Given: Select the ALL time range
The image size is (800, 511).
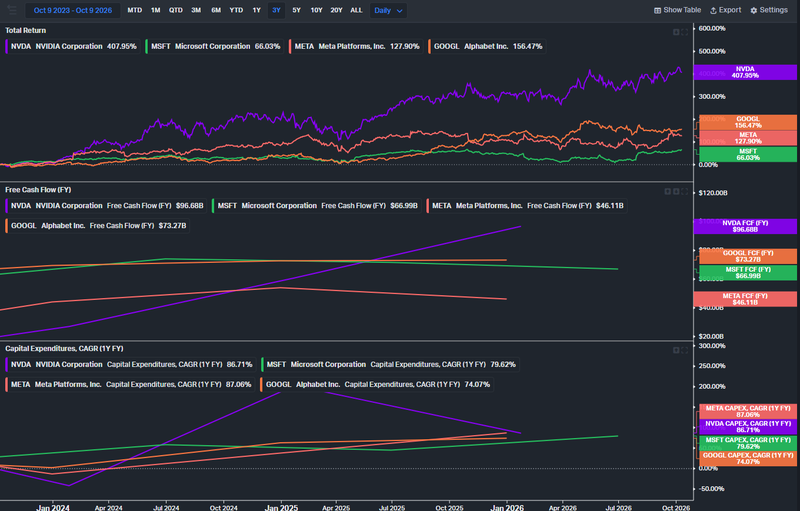Looking at the screenshot, I should pyautogui.click(x=356, y=10).
